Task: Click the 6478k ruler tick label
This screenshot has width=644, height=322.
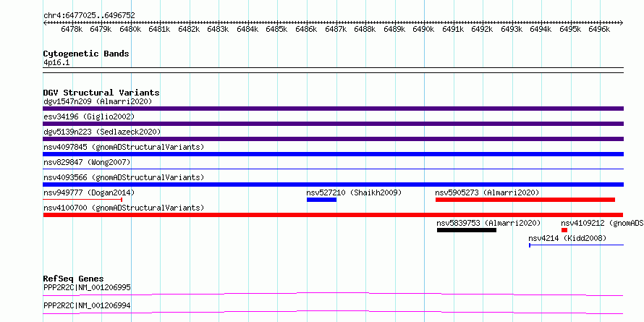Action: 72,30
